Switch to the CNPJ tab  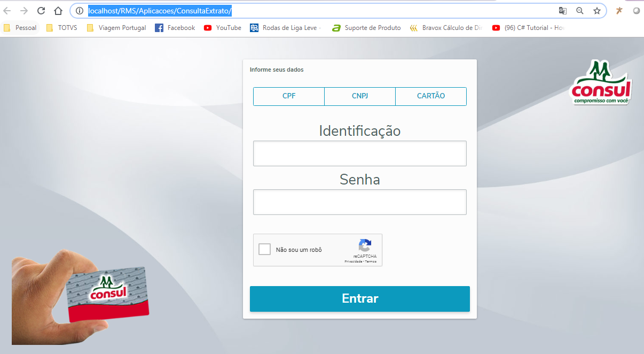pyautogui.click(x=360, y=96)
